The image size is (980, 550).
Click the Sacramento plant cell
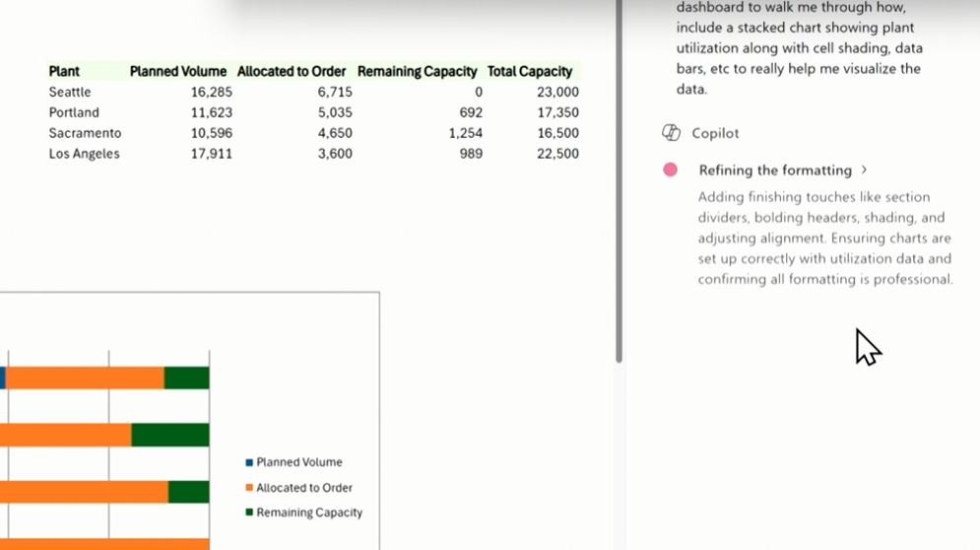tap(86, 133)
